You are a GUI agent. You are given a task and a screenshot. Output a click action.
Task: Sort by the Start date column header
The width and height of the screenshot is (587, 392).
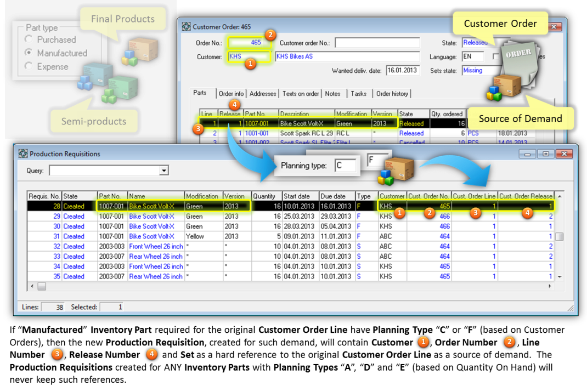[x=300, y=196]
